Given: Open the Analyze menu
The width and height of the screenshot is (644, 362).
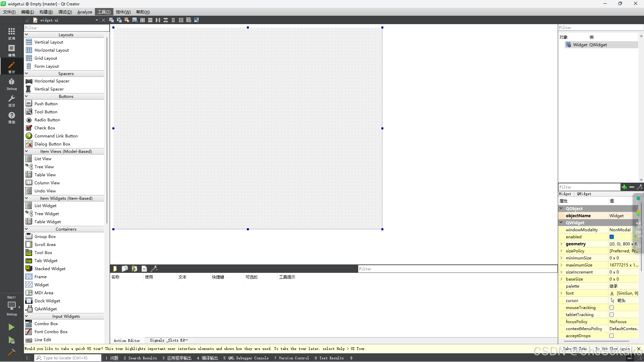Looking at the screenshot, I should pos(85,12).
